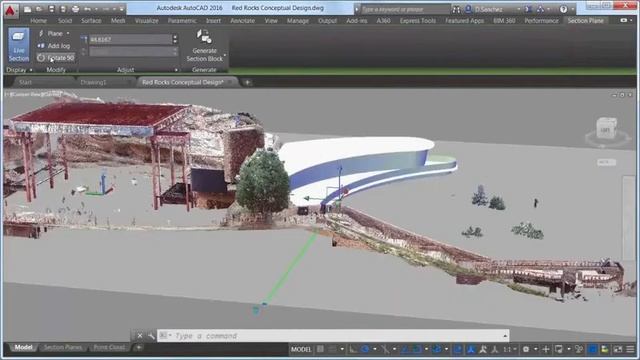Open the Customize Quick Access Toolbar dropdown
The image size is (640, 360).
pos(121,9)
